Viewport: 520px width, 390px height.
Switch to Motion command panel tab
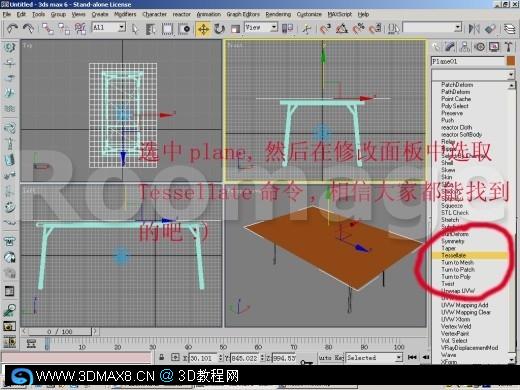click(480, 47)
